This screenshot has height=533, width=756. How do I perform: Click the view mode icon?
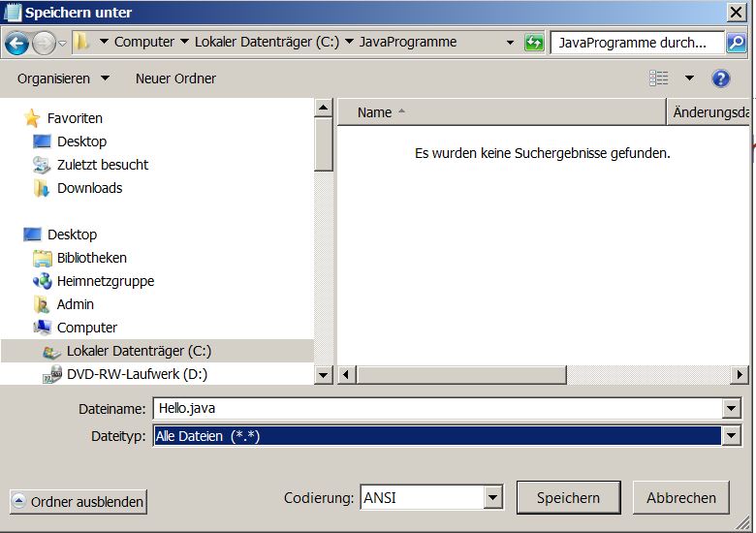click(x=659, y=78)
